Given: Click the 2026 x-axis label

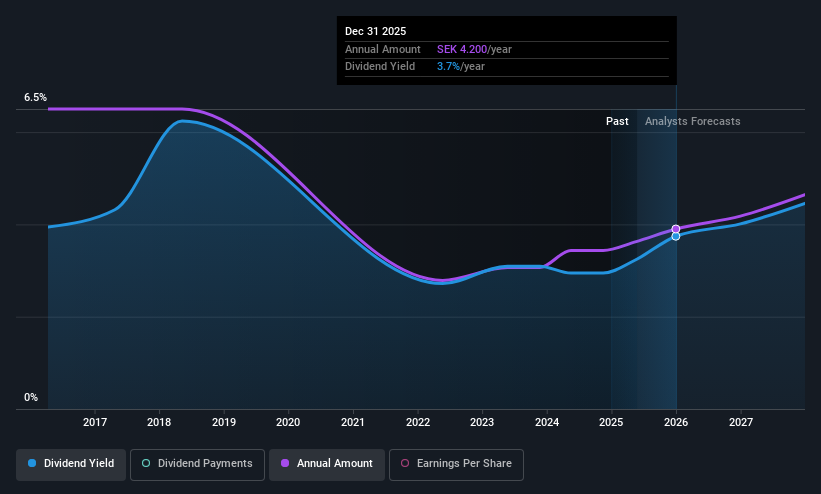Looking at the screenshot, I should pyautogui.click(x=676, y=422).
